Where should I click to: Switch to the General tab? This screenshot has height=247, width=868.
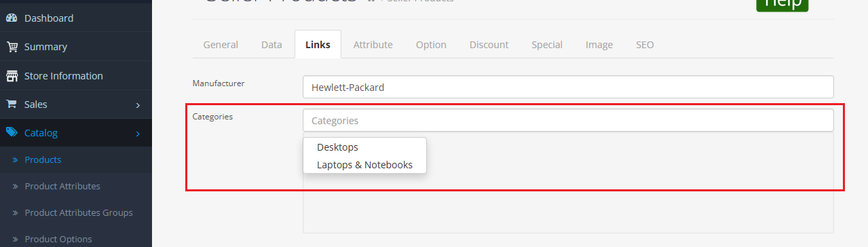pyautogui.click(x=221, y=45)
